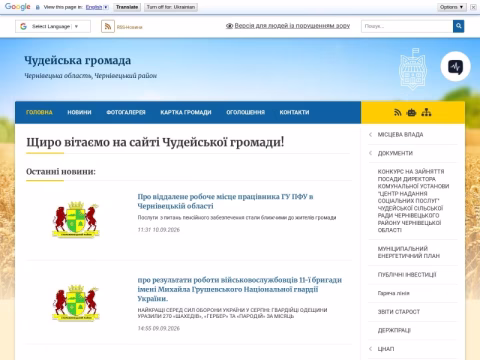Open the Оголошення menu item
This screenshot has width=480, height=360.
click(246, 112)
